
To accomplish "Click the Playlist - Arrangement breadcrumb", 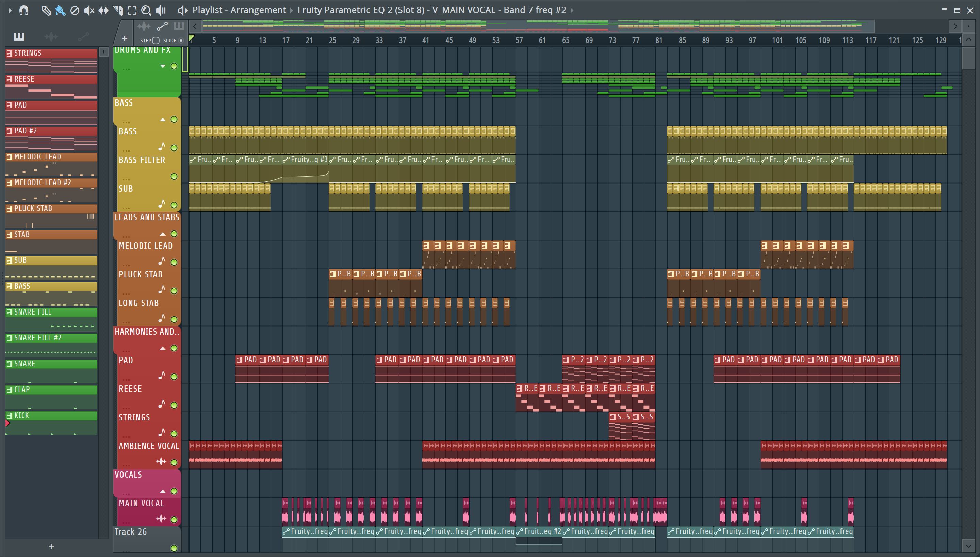I will [x=239, y=10].
